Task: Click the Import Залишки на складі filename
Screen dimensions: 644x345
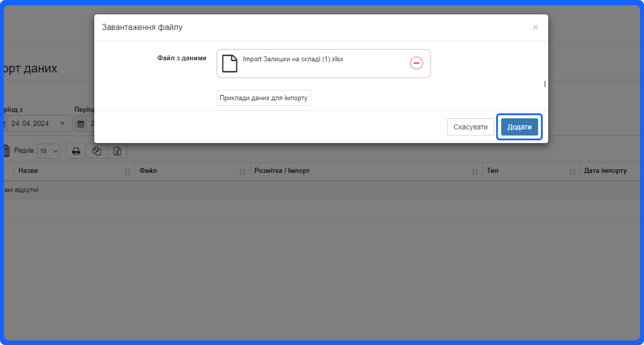Action: pyautogui.click(x=293, y=59)
